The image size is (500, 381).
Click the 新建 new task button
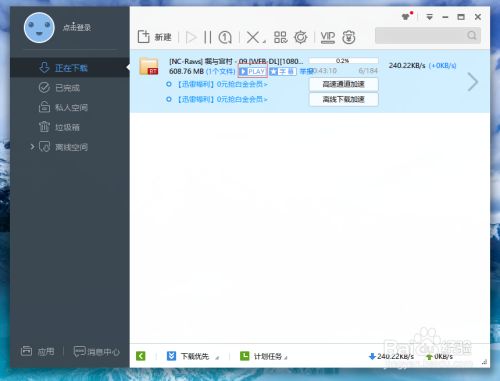[x=155, y=37]
